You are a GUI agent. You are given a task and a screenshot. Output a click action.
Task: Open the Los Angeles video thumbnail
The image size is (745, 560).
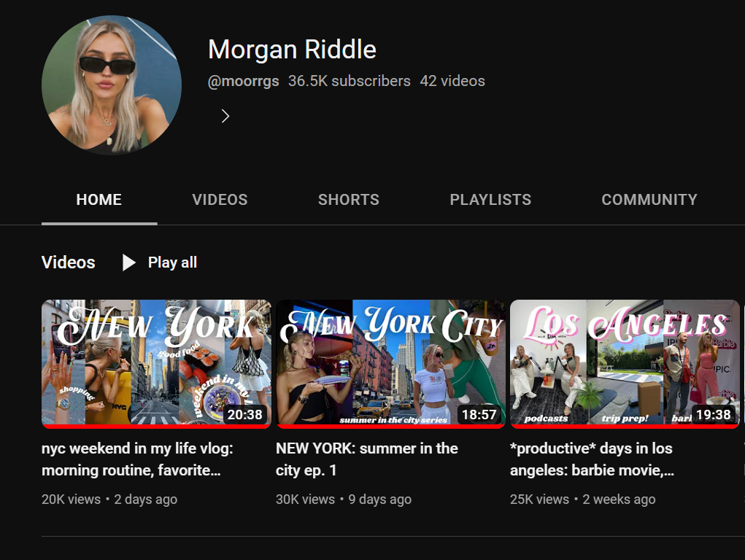(625, 363)
